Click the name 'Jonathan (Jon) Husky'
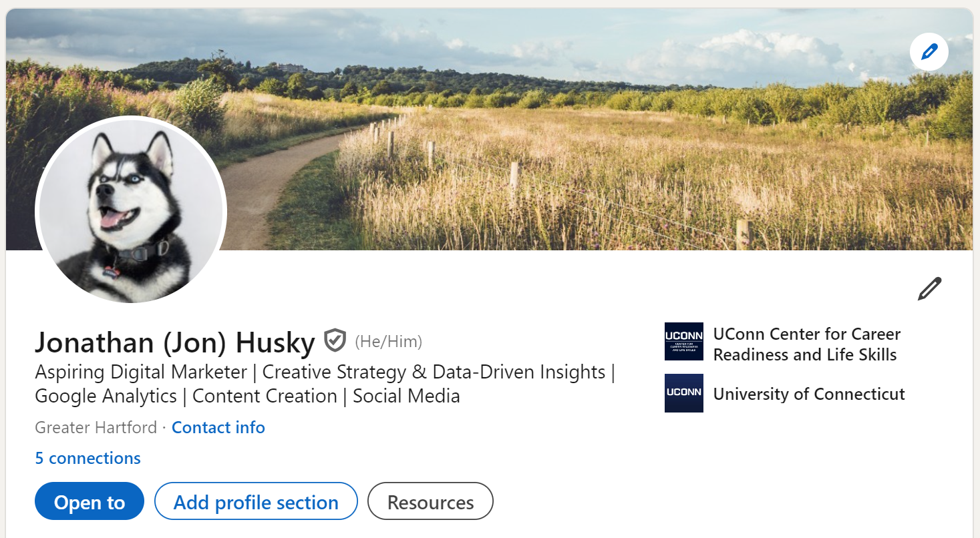This screenshot has height=538, width=980. [175, 342]
